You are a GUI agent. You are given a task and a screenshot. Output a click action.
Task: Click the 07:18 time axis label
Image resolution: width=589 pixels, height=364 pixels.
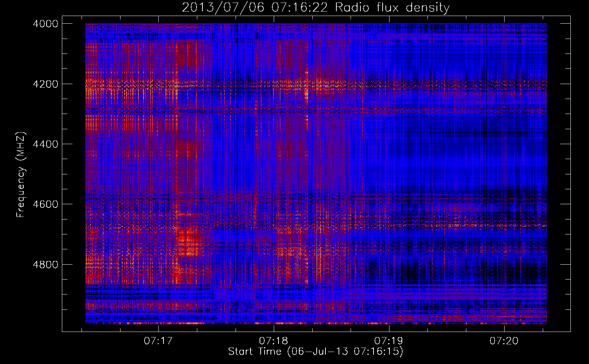(273, 341)
